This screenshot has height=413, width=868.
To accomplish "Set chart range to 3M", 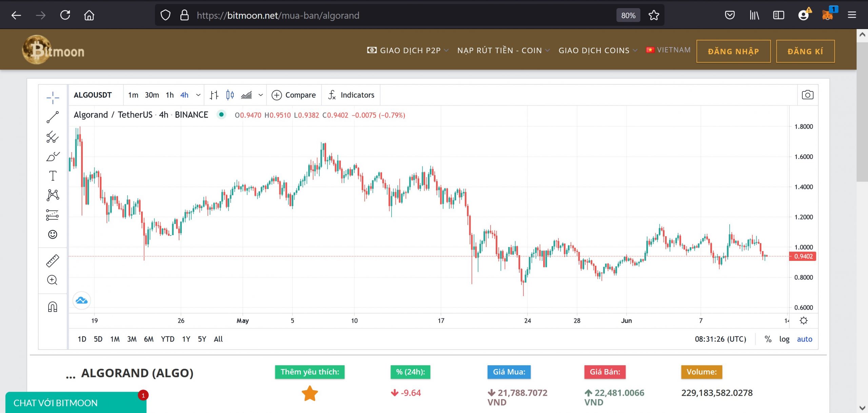I will [132, 339].
